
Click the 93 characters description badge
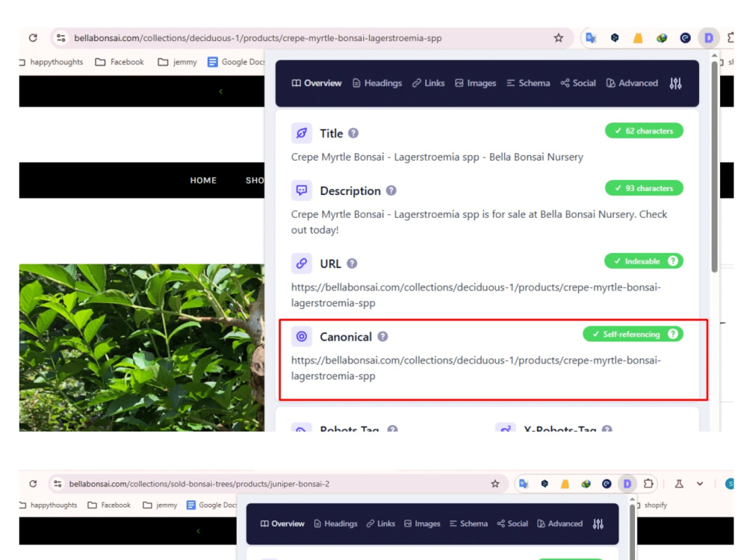(x=644, y=188)
